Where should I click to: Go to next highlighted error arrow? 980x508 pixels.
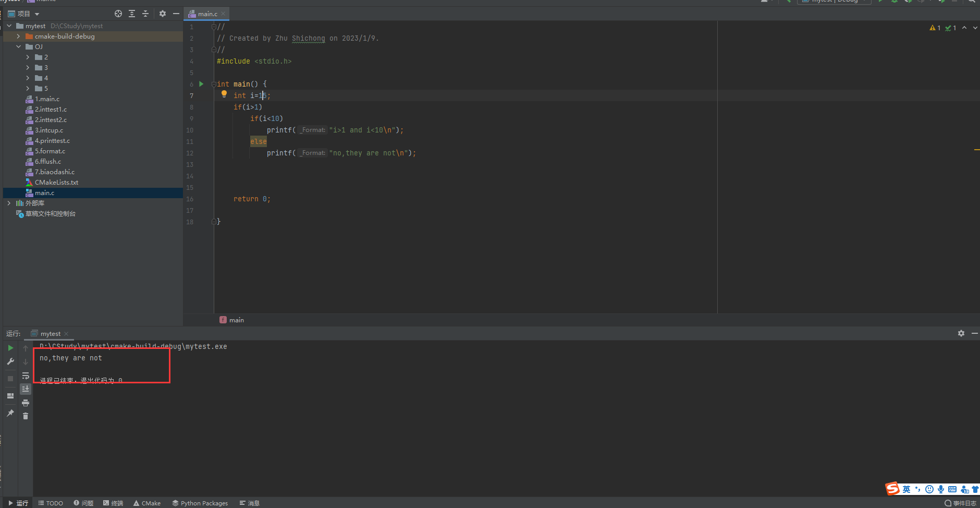975,28
